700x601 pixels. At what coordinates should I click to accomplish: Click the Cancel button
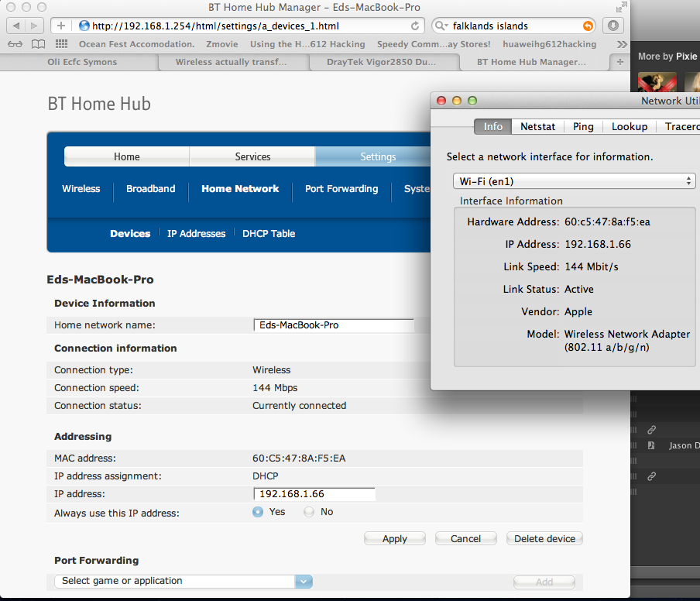465,538
